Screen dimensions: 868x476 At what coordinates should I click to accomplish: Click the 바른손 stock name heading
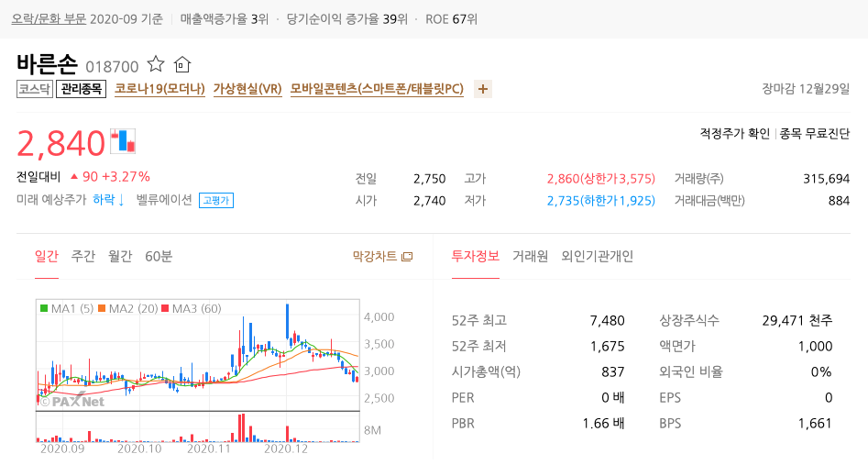point(47,64)
